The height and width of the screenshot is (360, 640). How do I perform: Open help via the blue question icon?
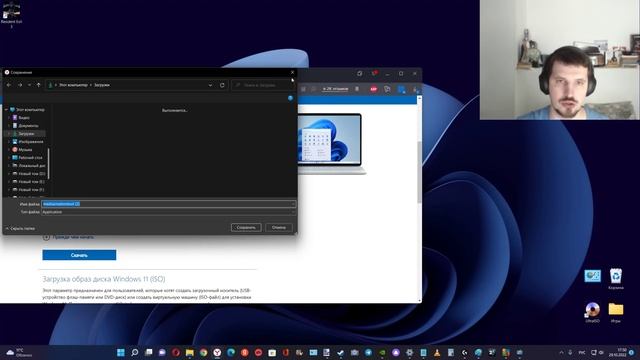pos(290,98)
